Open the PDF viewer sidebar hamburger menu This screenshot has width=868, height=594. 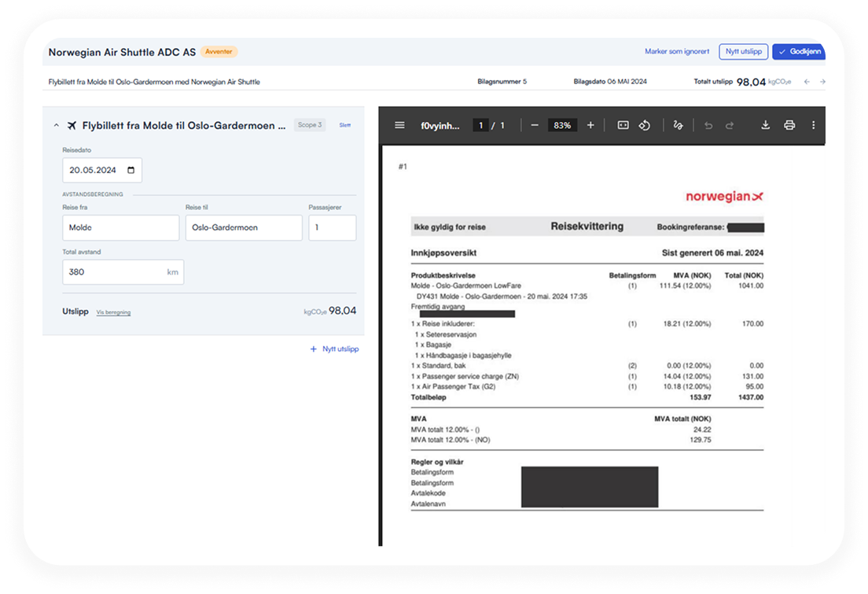(399, 125)
